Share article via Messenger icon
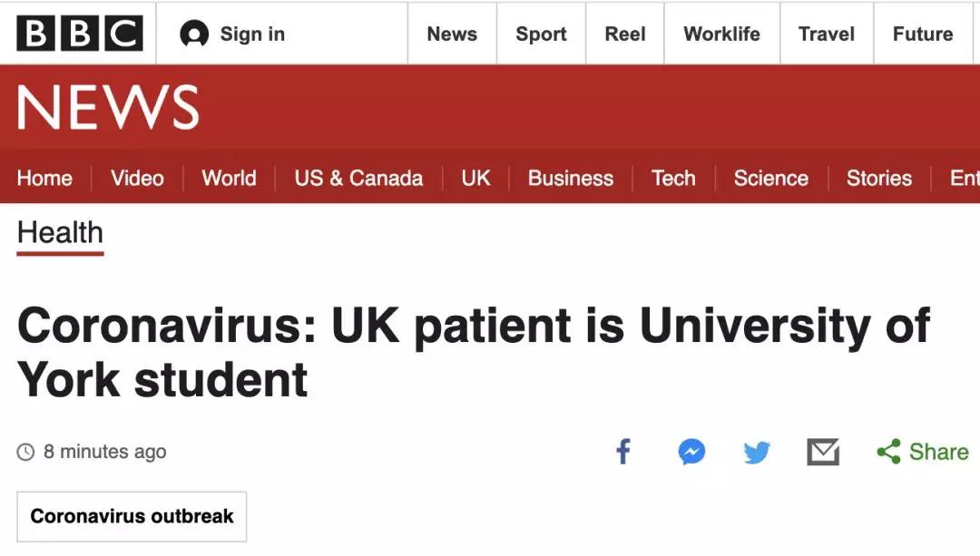980x556 pixels. pyautogui.click(x=691, y=452)
